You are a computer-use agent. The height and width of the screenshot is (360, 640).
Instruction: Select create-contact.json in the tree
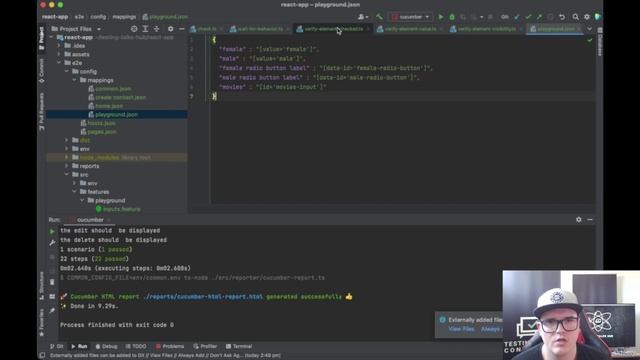tap(120, 97)
